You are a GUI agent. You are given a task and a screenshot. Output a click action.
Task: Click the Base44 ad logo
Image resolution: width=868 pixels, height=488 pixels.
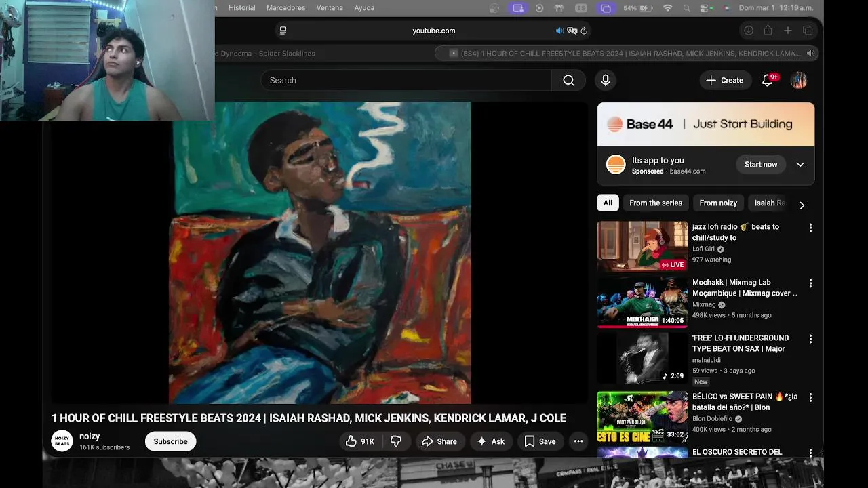point(616,165)
